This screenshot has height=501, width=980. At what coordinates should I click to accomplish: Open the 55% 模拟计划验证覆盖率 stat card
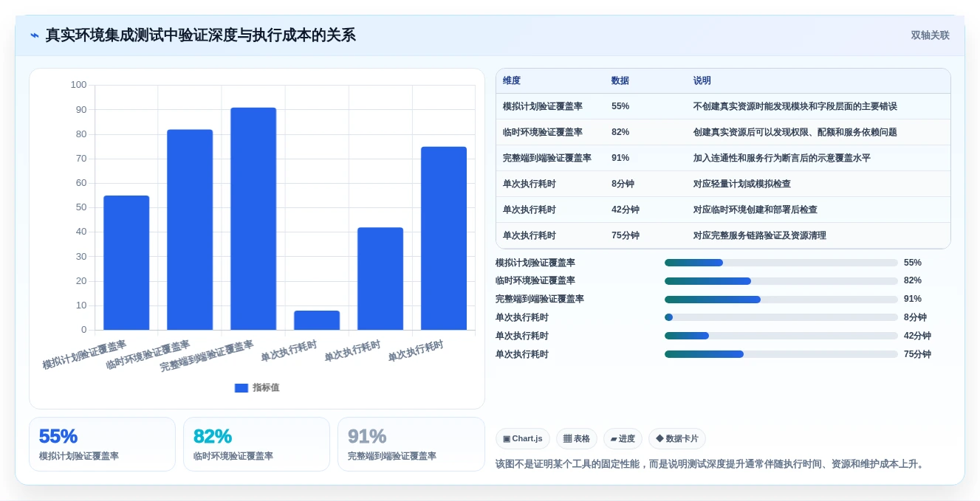[102, 444]
